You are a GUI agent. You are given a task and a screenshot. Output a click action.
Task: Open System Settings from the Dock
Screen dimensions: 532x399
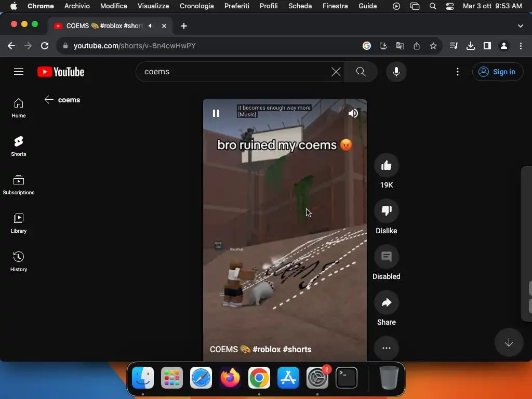click(x=317, y=377)
